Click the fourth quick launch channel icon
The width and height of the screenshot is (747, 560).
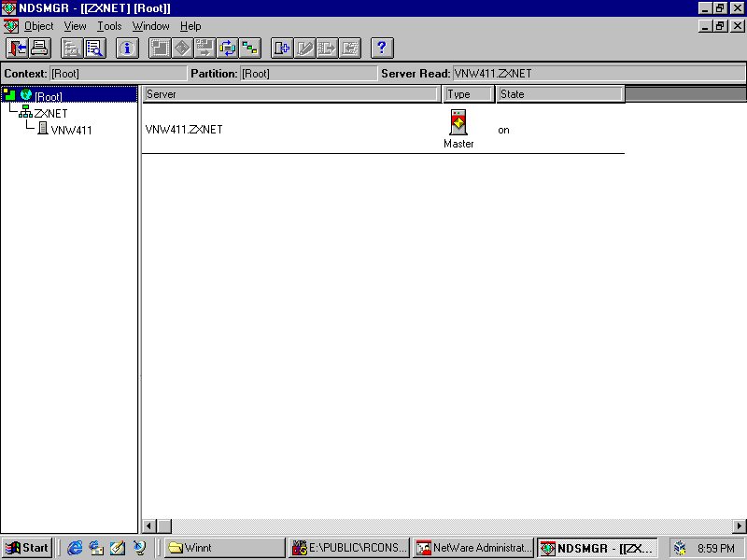pyautogui.click(x=139, y=548)
